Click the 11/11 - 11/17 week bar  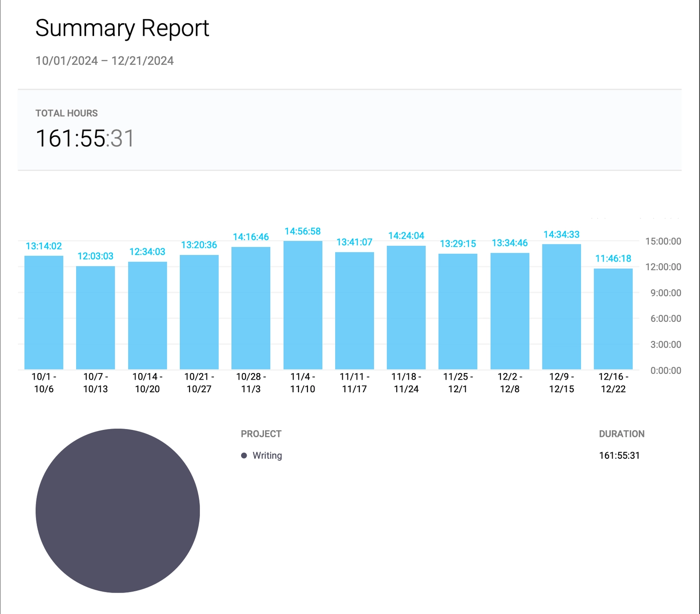coord(354,310)
